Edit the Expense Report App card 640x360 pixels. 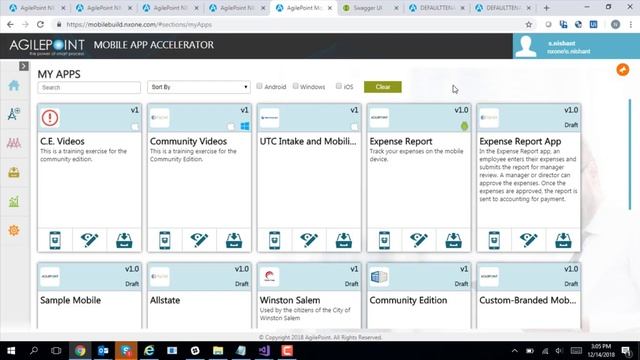[x=529, y=240]
